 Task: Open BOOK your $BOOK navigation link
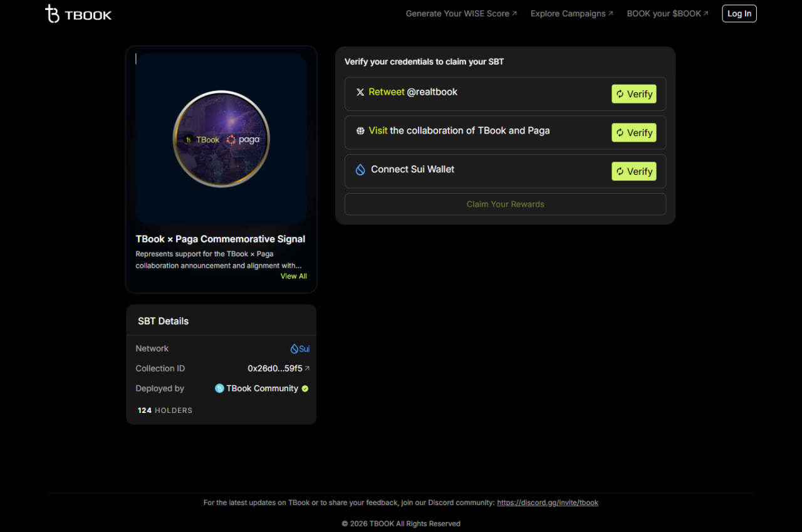pos(667,14)
